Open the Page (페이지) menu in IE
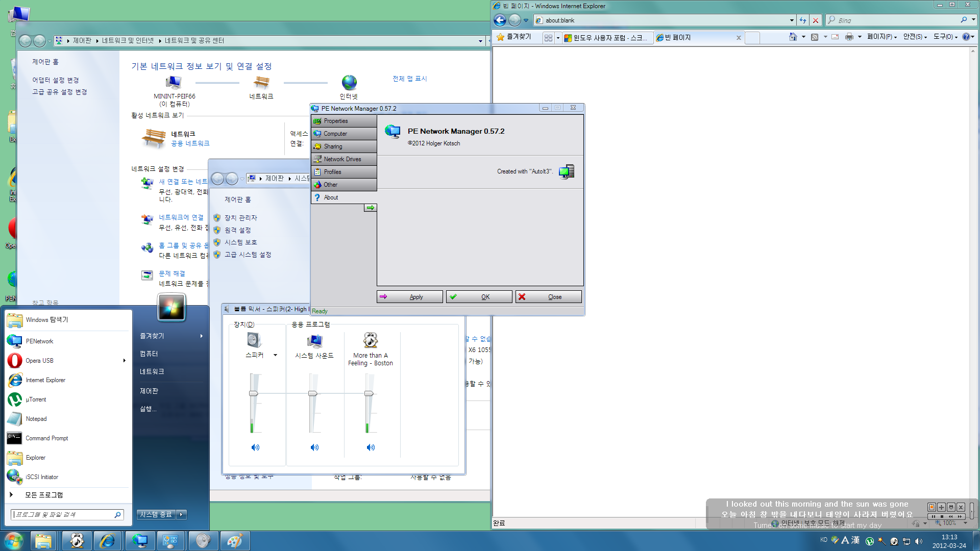Viewport: 980px width, 551px height. point(881,37)
